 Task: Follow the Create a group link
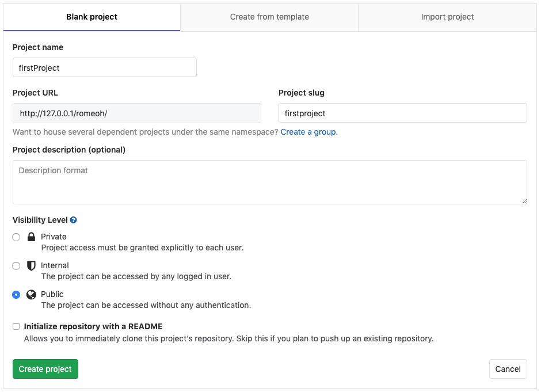pos(308,132)
